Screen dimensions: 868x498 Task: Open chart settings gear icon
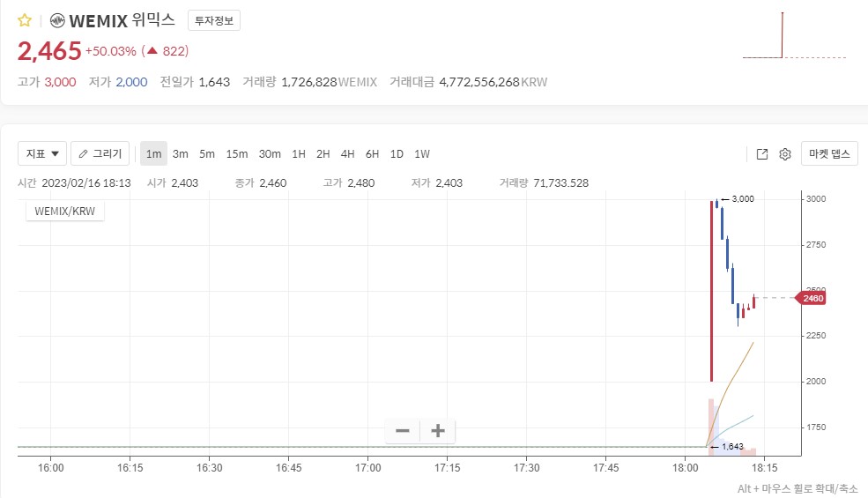tap(785, 154)
